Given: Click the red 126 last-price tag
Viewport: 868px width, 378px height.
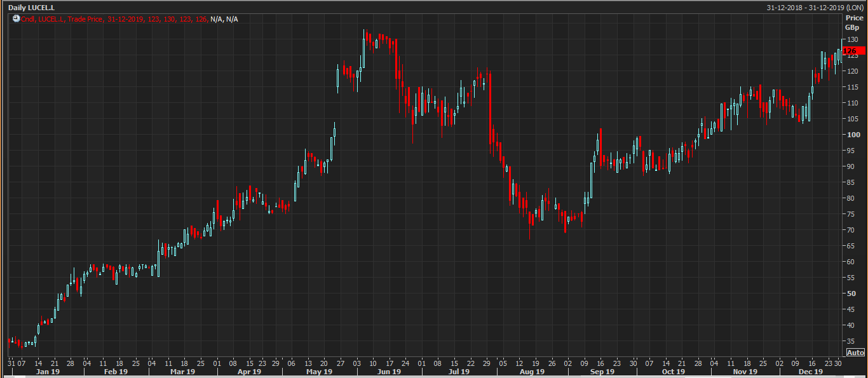Looking at the screenshot, I should click(x=853, y=51).
